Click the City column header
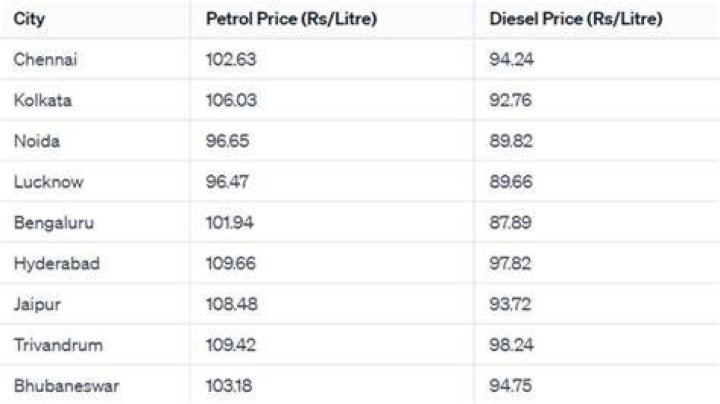 pyautogui.click(x=29, y=19)
